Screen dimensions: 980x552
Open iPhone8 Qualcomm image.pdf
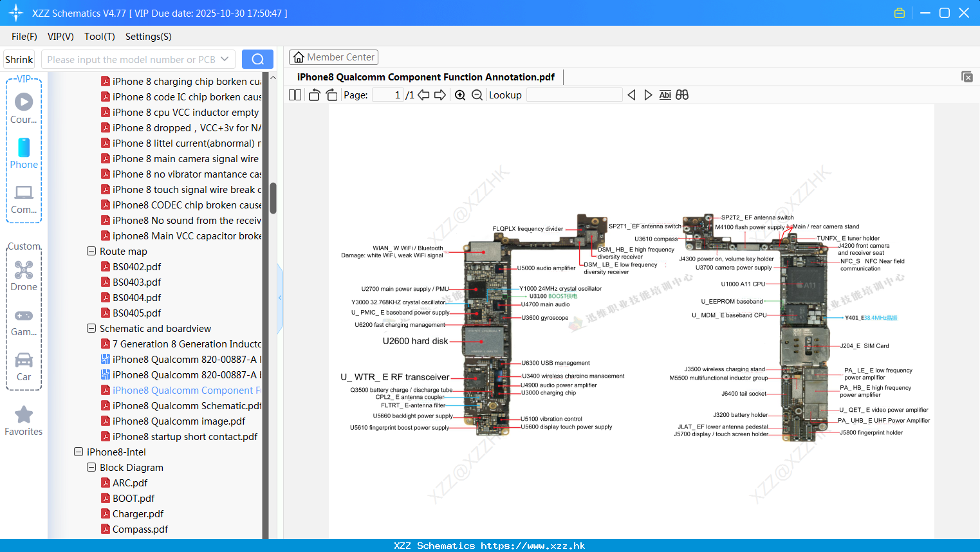[x=173, y=421]
